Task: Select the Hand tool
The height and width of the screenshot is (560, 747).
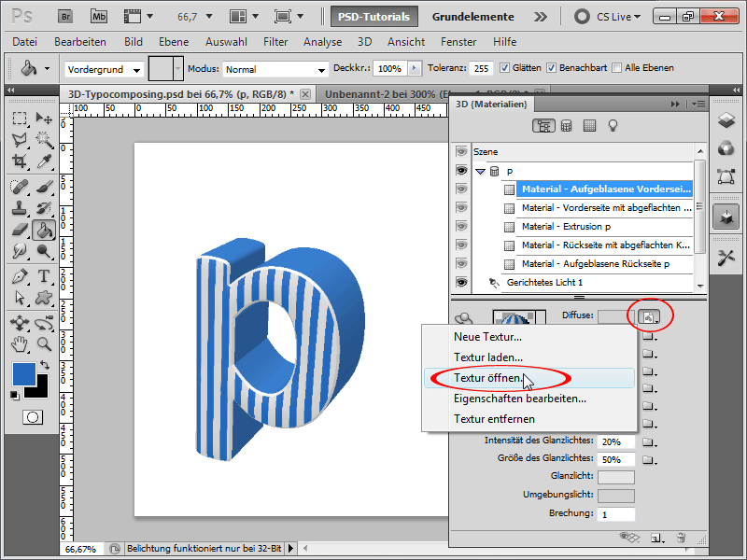Action: 20,343
